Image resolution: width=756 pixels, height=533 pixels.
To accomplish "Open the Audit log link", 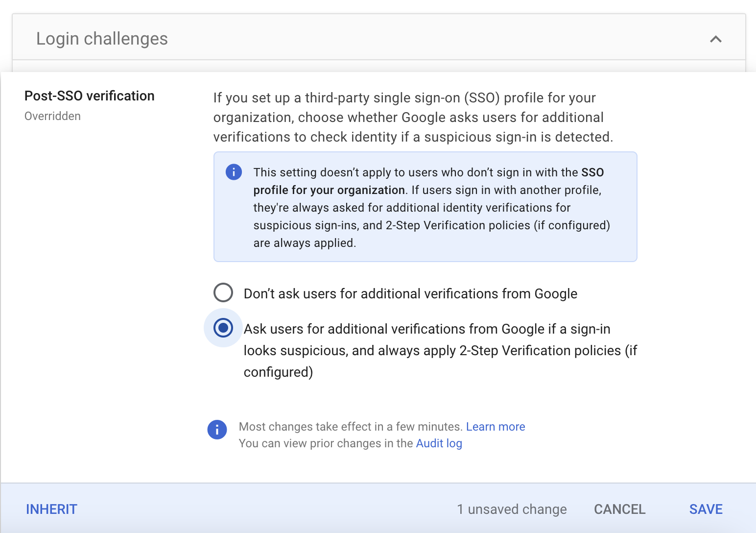I will click(x=439, y=443).
